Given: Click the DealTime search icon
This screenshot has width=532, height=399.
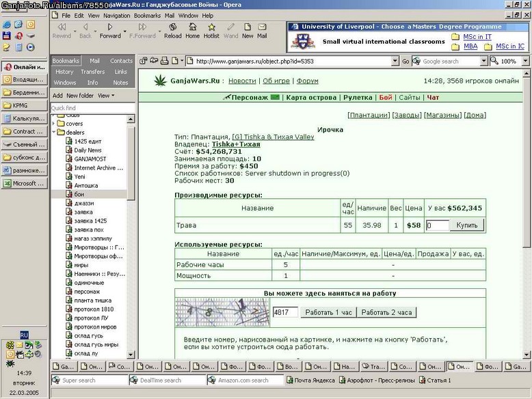Looking at the screenshot, I should click(x=133, y=380).
